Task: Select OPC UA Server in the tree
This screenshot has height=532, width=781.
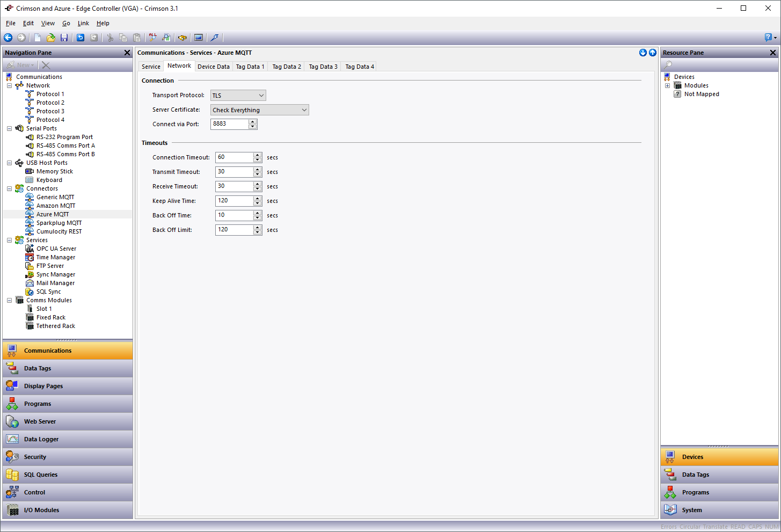Action: 56,249
